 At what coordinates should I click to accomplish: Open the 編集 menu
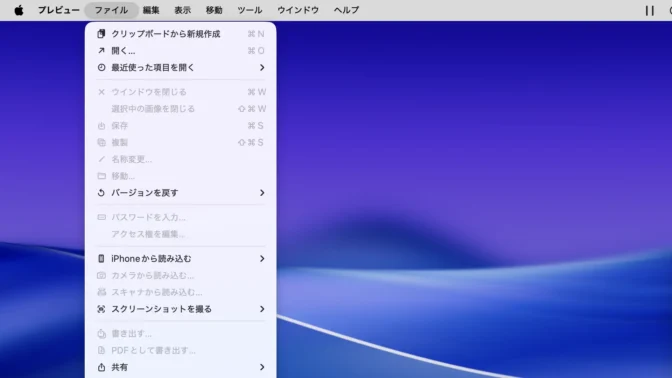pos(151,10)
